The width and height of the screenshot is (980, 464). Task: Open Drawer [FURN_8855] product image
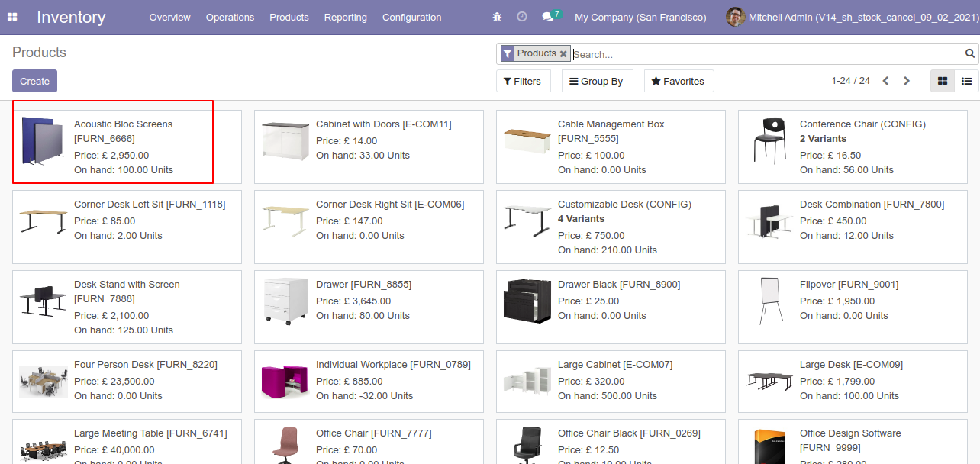285,301
